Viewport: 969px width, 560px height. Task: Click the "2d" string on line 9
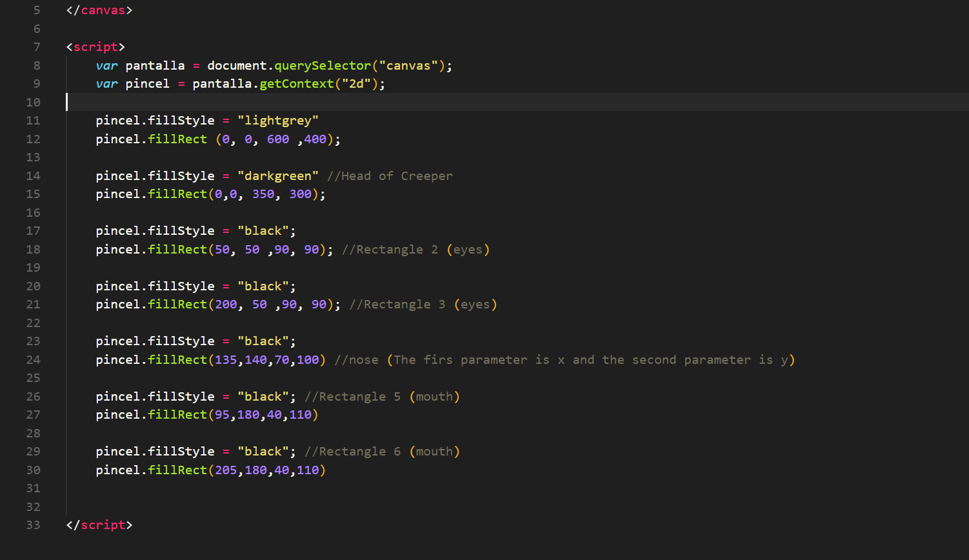coord(356,84)
